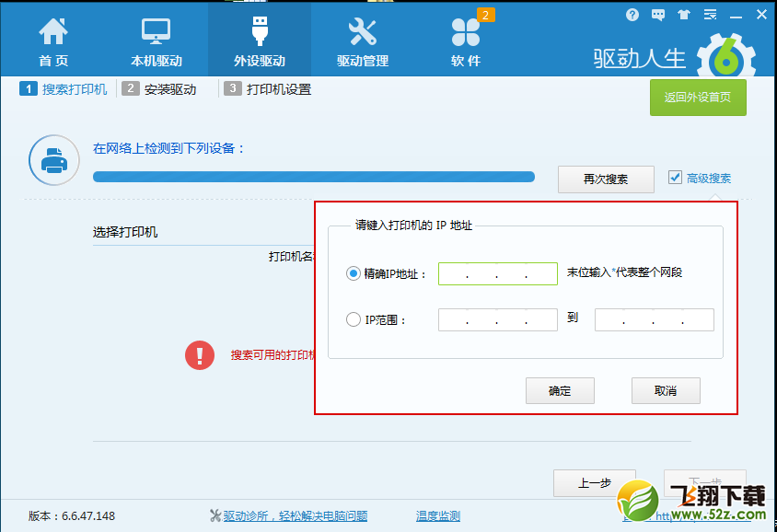Viewport: 777px width, 532px height.
Task: Open the 首页 home tab
Action: click(x=53, y=42)
